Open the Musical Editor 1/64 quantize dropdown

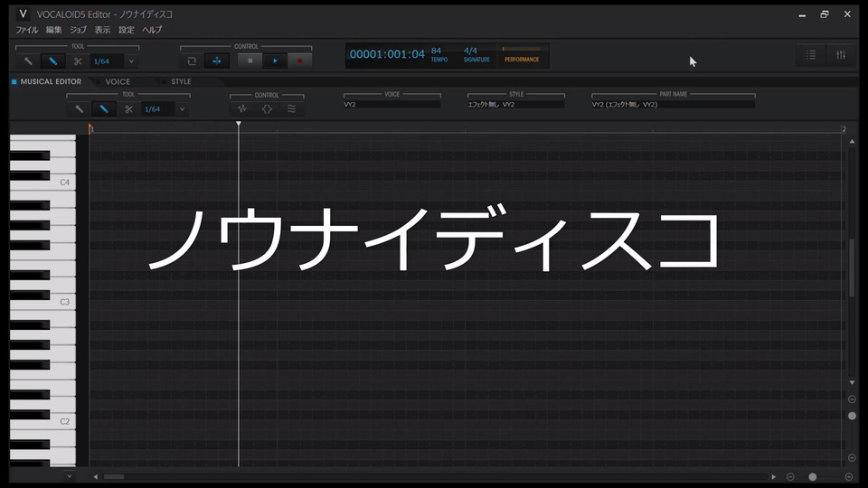point(182,109)
